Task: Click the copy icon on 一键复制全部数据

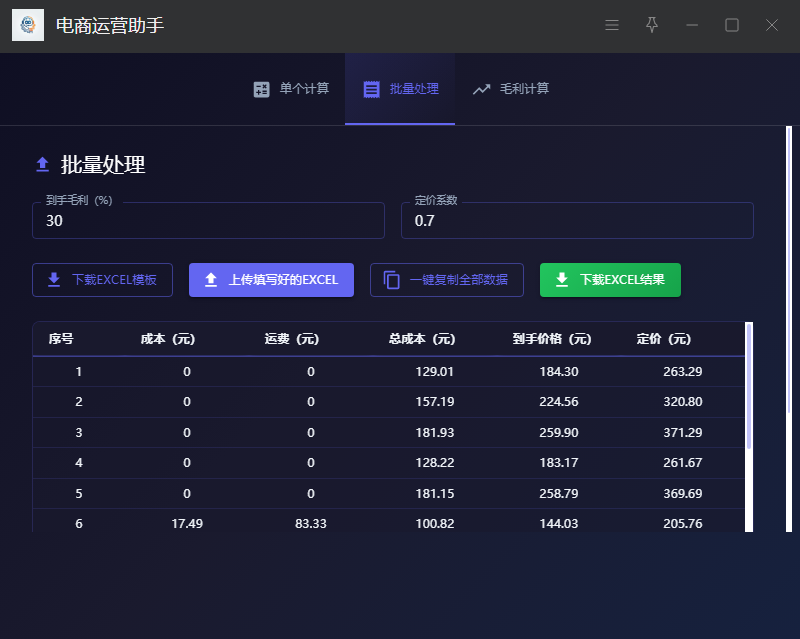Action: point(392,280)
